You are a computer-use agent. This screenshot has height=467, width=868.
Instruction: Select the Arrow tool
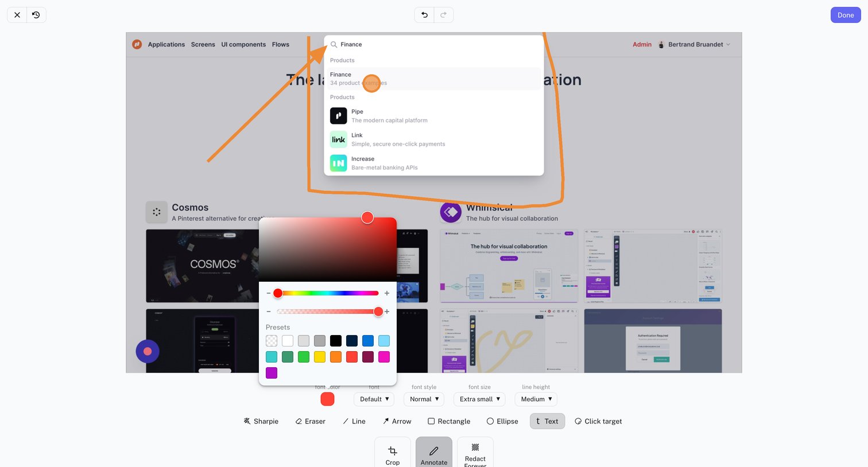pyautogui.click(x=397, y=421)
